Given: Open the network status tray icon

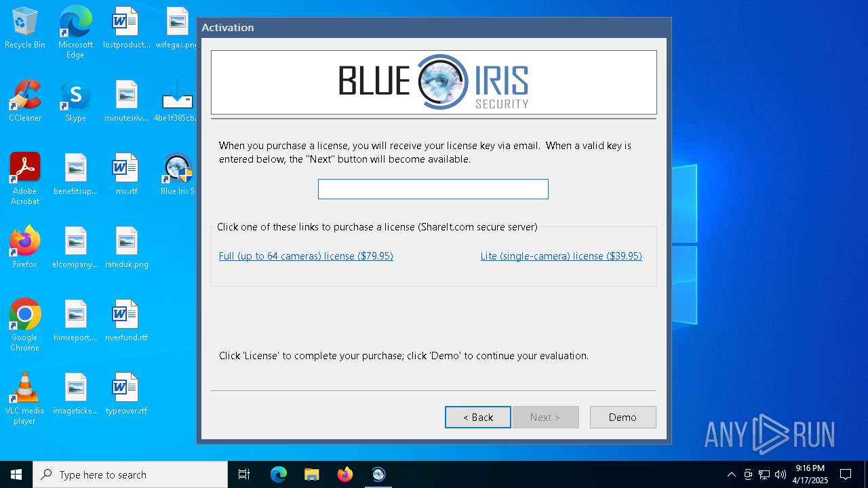Looking at the screenshot, I should coord(764,474).
